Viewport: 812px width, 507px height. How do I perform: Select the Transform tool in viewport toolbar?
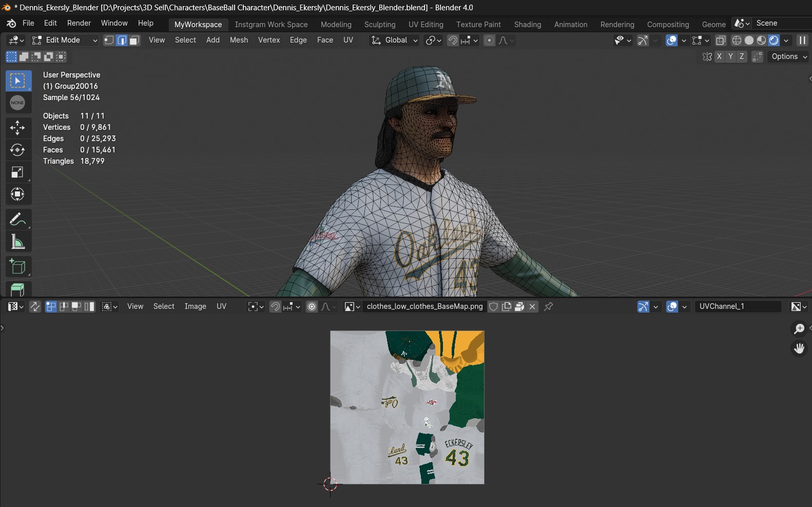point(18,194)
